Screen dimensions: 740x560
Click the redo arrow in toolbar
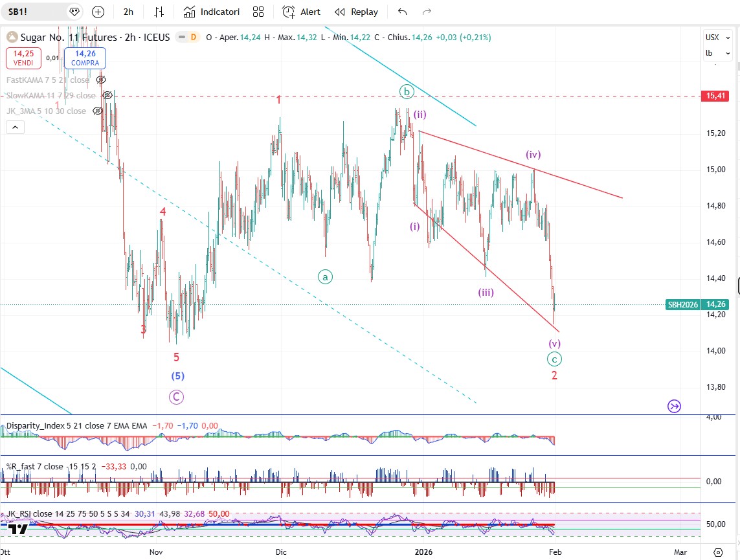[427, 12]
